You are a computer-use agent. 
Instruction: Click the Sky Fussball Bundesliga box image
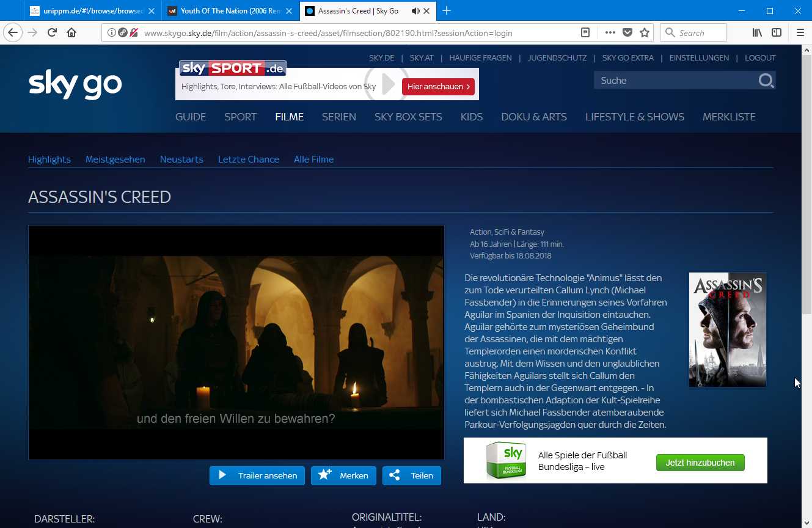[x=505, y=460]
